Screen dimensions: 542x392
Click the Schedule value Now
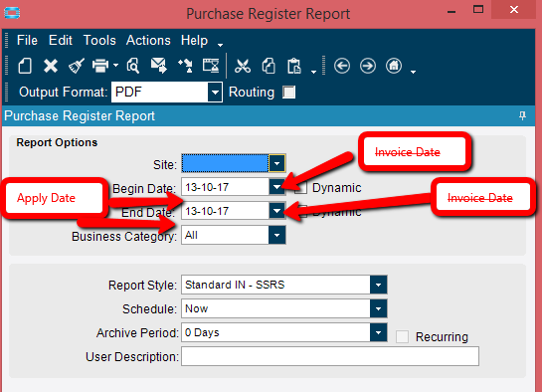click(x=196, y=308)
